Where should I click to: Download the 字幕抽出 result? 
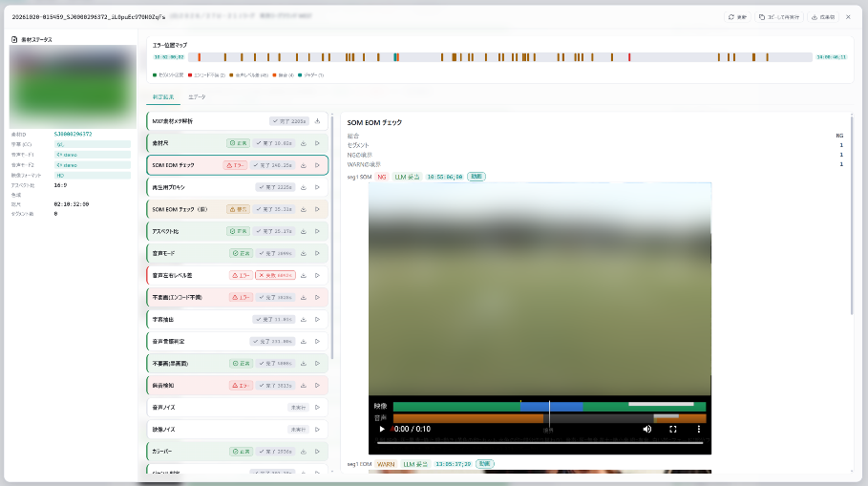click(x=304, y=320)
